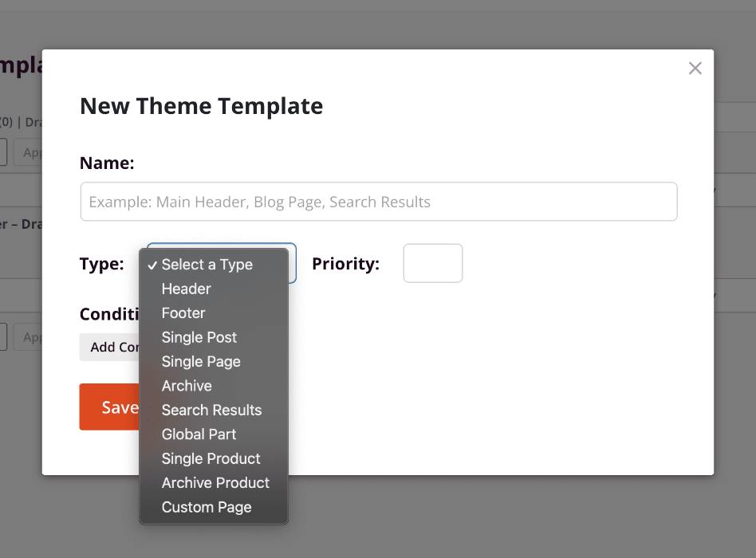
Task: Pick the Archive option
Action: [x=187, y=386]
